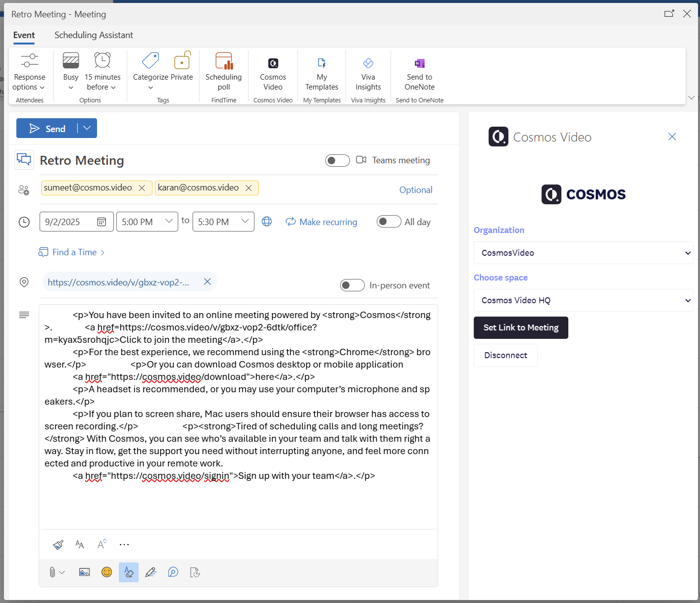Open Response options in Attendees group
Screen dimensions: 700x603
click(x=29, y=72)
